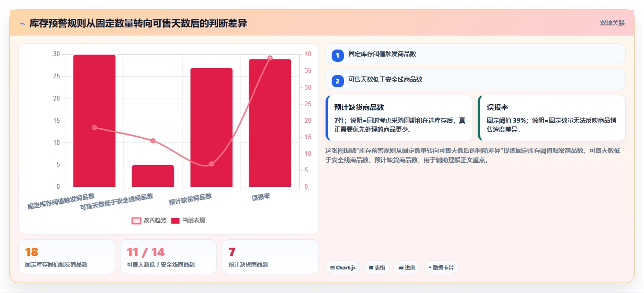Click the pink 改善趋势 legend swatch
Image resolution: width=644 pixels, height=293 pixels.
tap(137, 220)
